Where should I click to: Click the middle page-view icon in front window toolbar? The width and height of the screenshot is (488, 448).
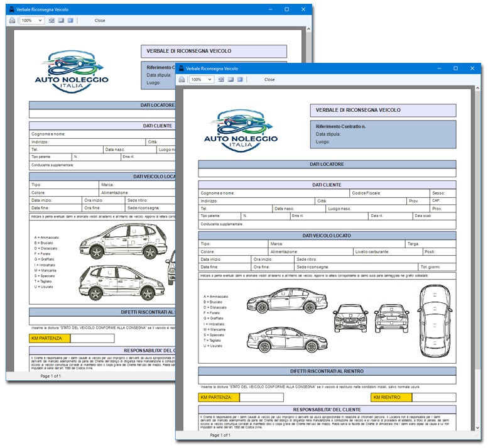tap(230, 80)
